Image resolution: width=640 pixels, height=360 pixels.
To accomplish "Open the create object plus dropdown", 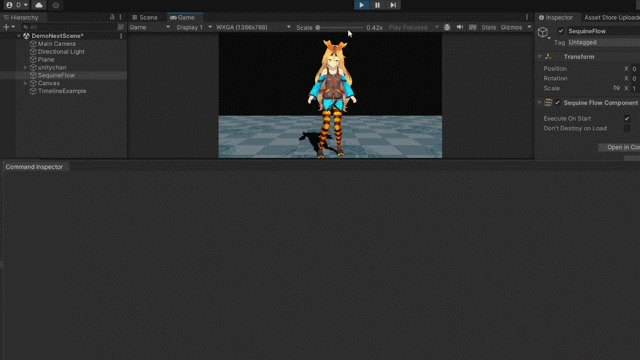I will click(9, 27).
